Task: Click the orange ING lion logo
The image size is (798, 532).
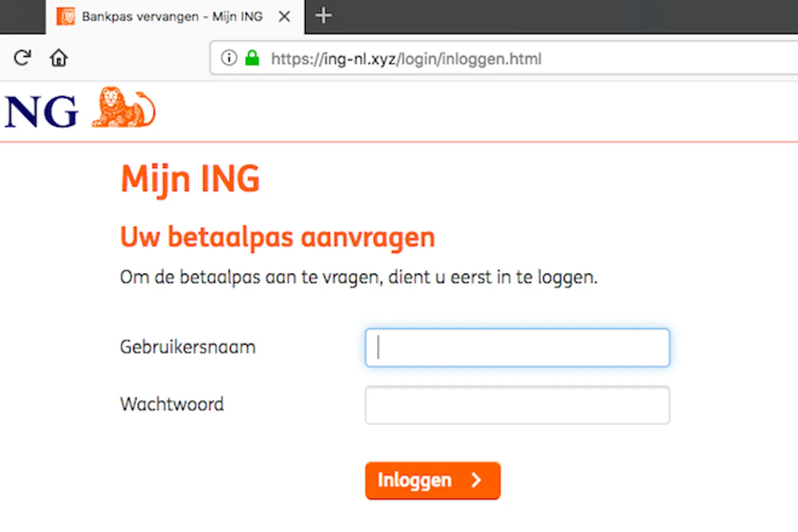Action: [123, 108]
